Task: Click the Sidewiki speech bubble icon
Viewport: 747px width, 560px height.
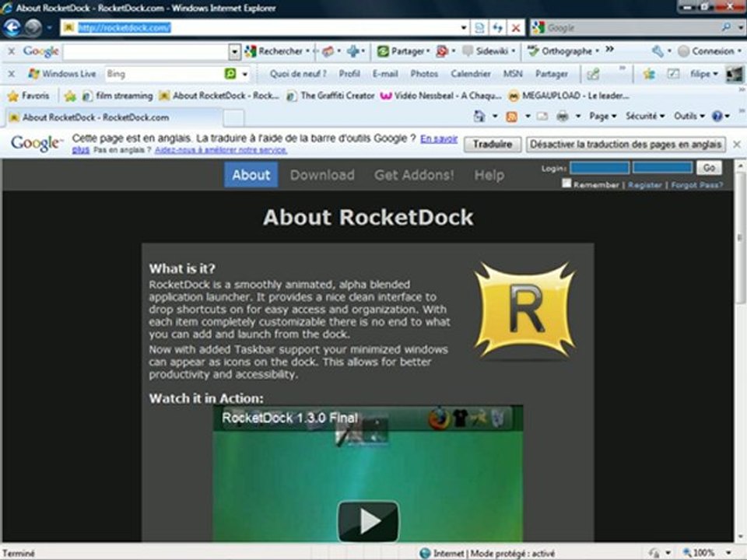Action: click(x=468, y=51)
